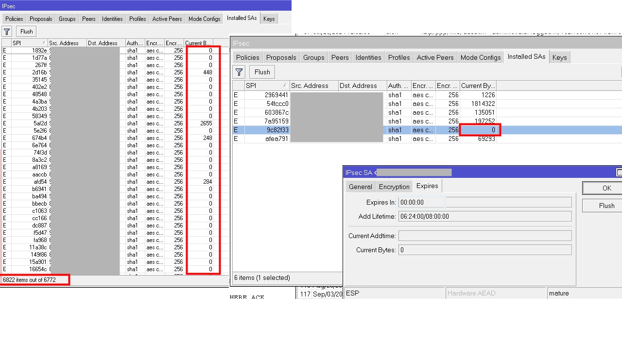This screenshot has width=622, height=364.
Task: Open Policies tab in the 6822-item IPsec window
Action: coord(15,19)
